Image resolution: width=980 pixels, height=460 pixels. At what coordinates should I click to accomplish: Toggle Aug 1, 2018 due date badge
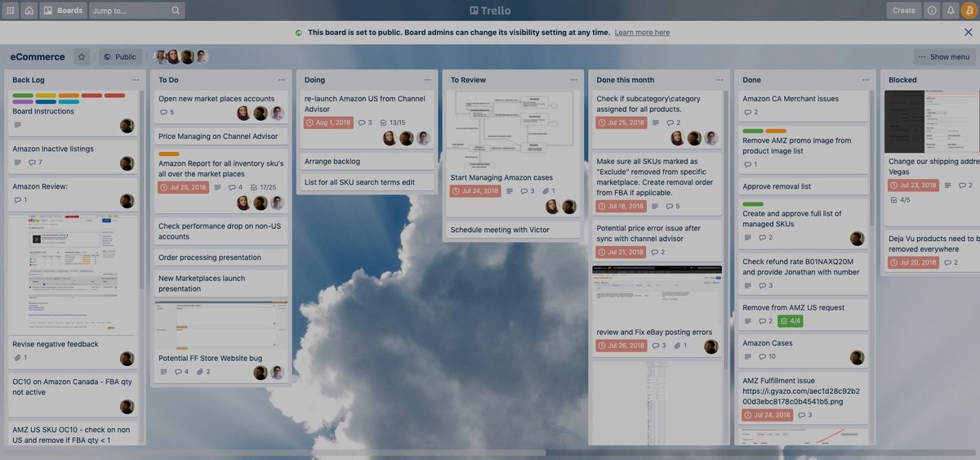coord(328,123)
